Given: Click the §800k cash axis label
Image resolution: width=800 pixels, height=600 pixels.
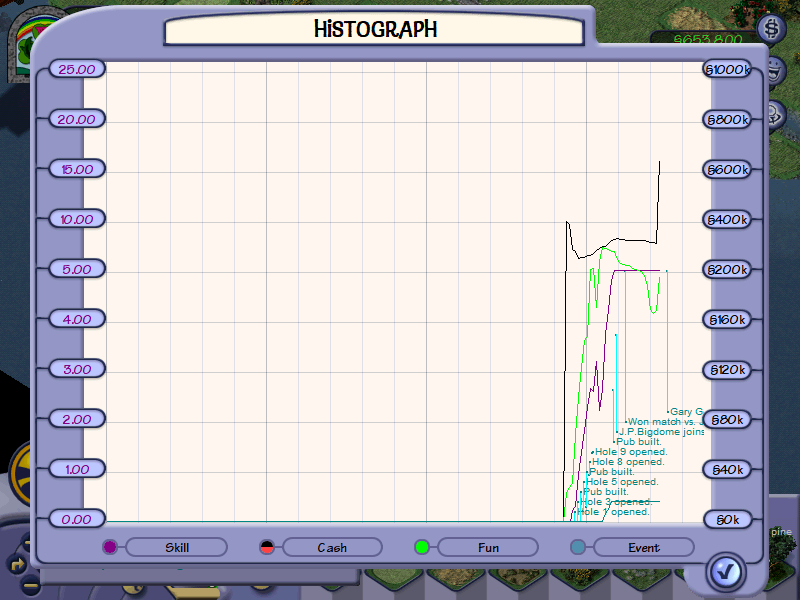Looking at the screenshot, I should coord(728,119).
